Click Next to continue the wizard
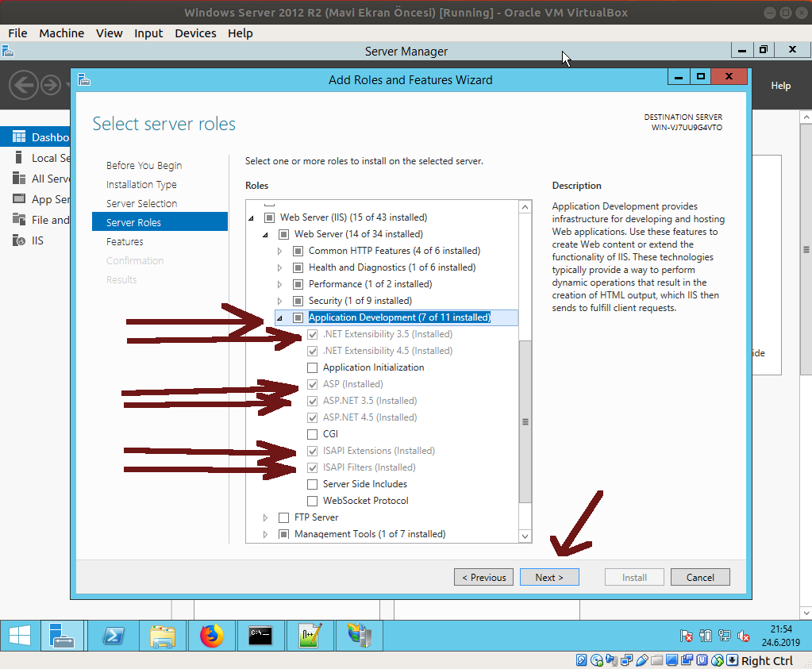This screenshot has width=812, height=669. point(549,577)
